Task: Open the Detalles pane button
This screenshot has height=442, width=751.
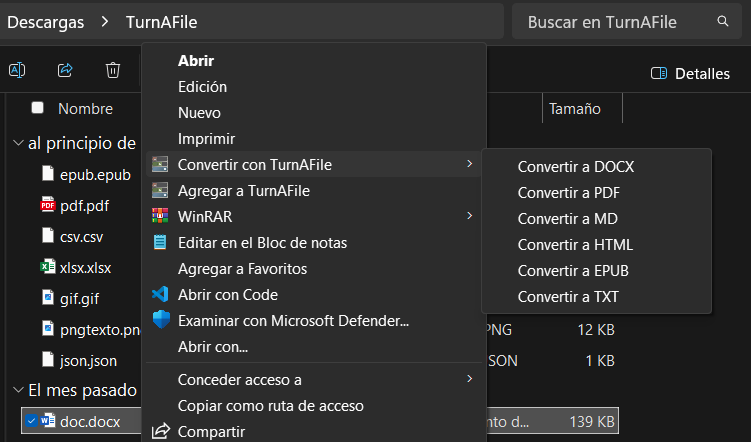Action: click(x=690, y=73)
